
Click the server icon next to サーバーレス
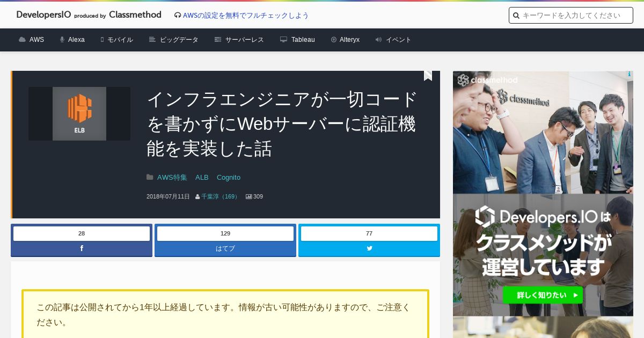218,40
